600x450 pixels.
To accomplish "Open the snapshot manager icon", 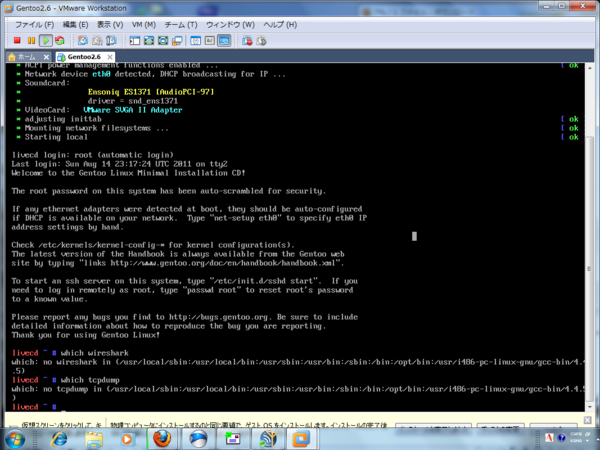I will pyautogui.click(x=111, y=41).
